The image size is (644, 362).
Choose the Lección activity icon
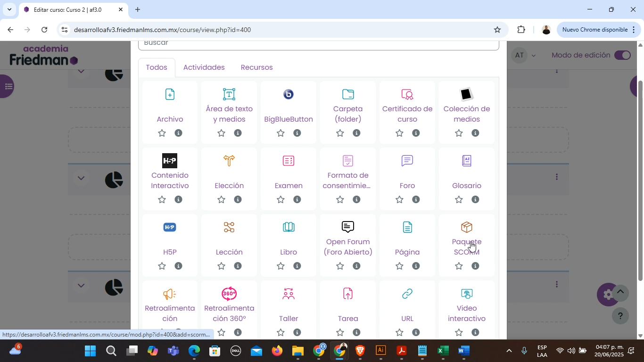[x=229, y=227]
